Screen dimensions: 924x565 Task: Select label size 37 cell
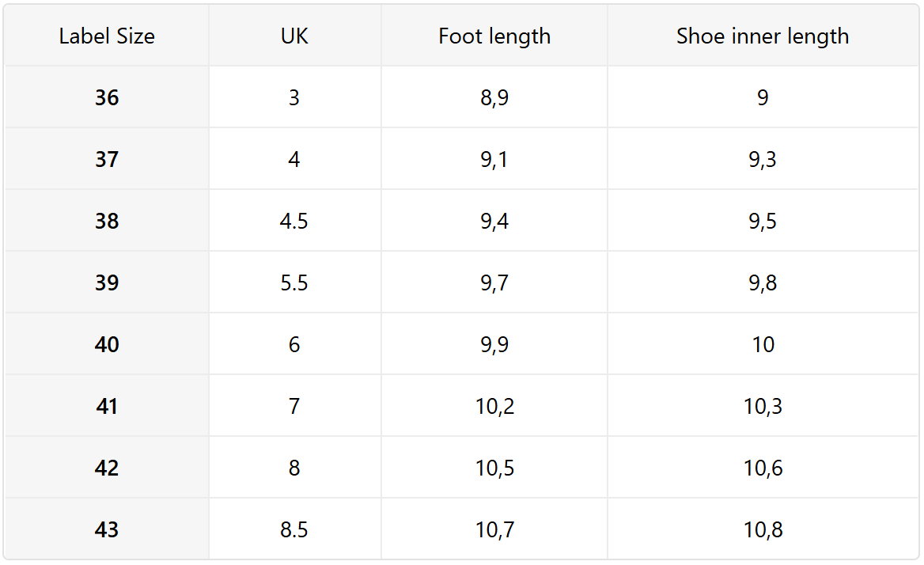coord(107,160)
